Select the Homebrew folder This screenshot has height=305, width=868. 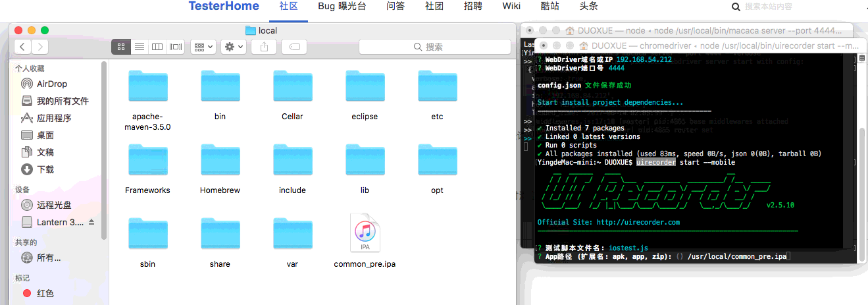click(220, 159)
